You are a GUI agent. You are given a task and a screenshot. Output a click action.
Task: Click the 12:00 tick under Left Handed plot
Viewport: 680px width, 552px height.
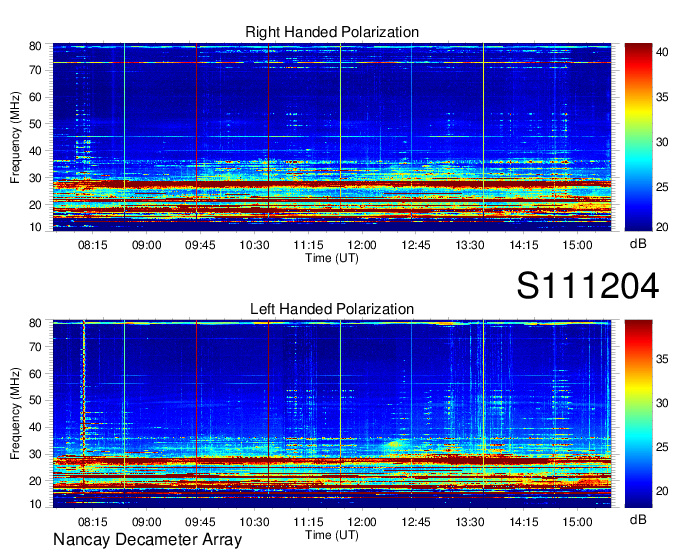pos(362,522)
